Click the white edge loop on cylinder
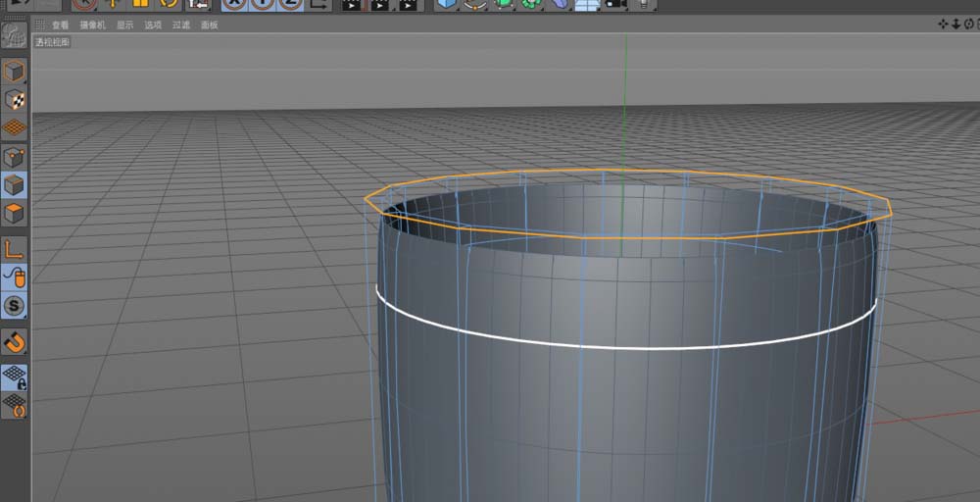This screenshot has width=980, height=502. click(627, 347)
